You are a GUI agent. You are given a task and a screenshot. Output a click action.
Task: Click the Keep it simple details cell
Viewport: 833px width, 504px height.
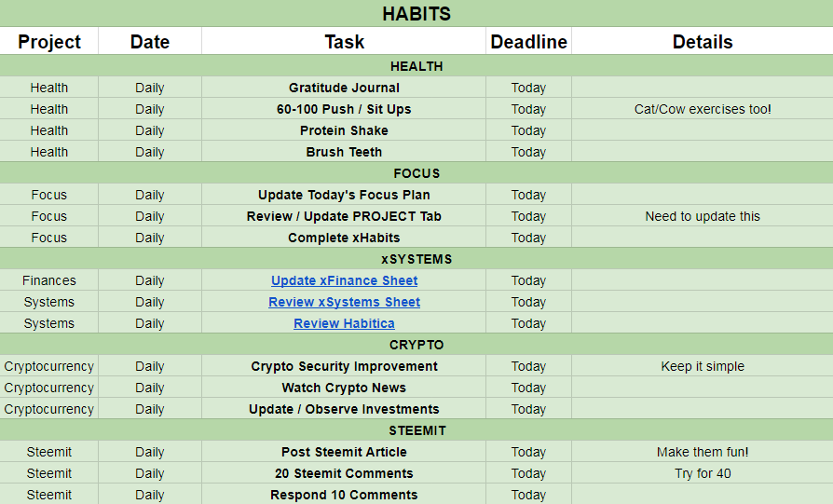click(703, 366)
